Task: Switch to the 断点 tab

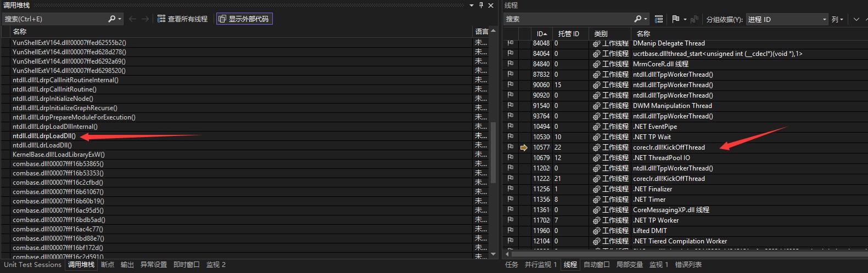Action: 108,265
